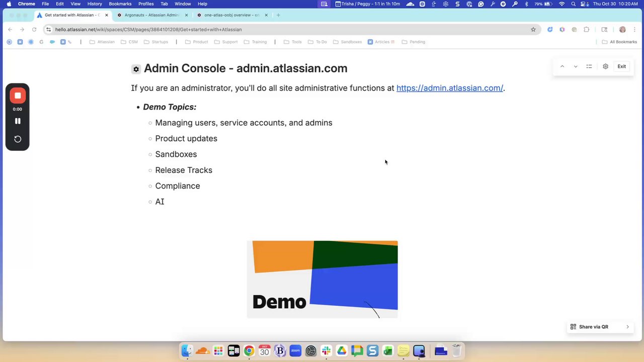Open the Product bookmarks folder

coord(196,42)
